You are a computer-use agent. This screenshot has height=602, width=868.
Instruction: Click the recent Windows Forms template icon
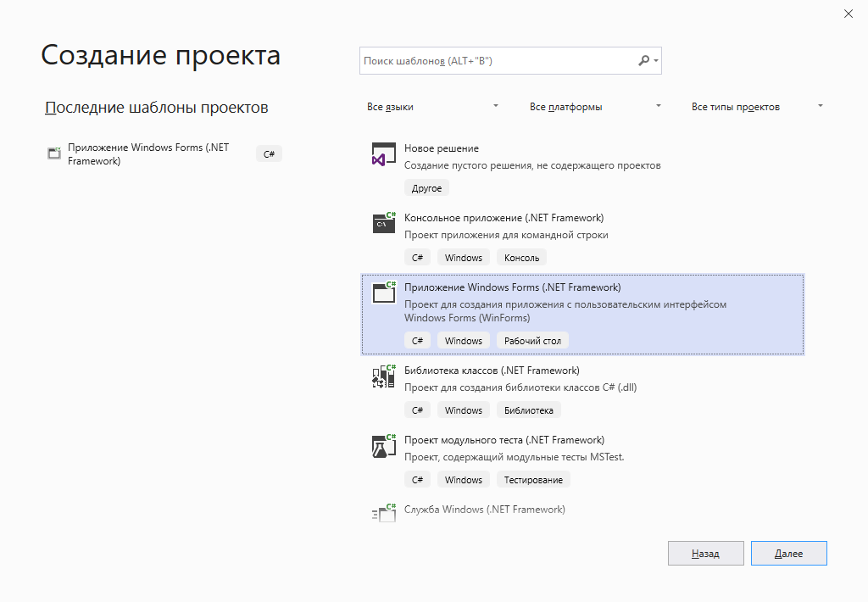click(53, 153)
